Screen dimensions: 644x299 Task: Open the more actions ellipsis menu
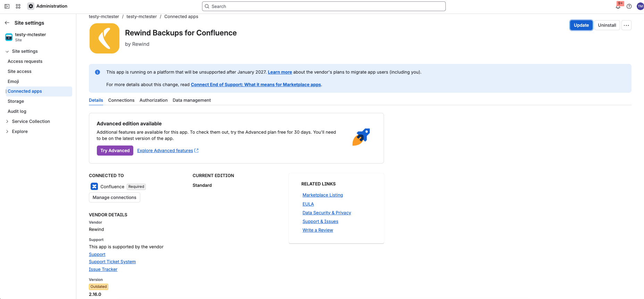626,25
